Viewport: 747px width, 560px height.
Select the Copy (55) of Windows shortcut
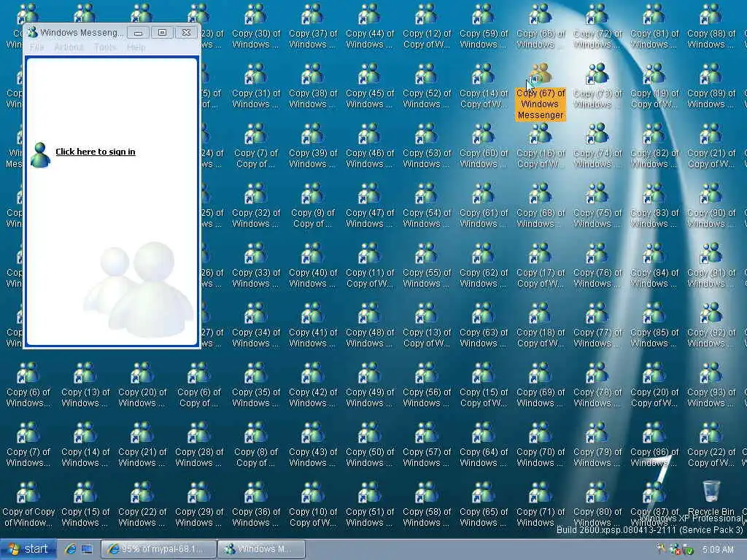click(x=427, y=265)
